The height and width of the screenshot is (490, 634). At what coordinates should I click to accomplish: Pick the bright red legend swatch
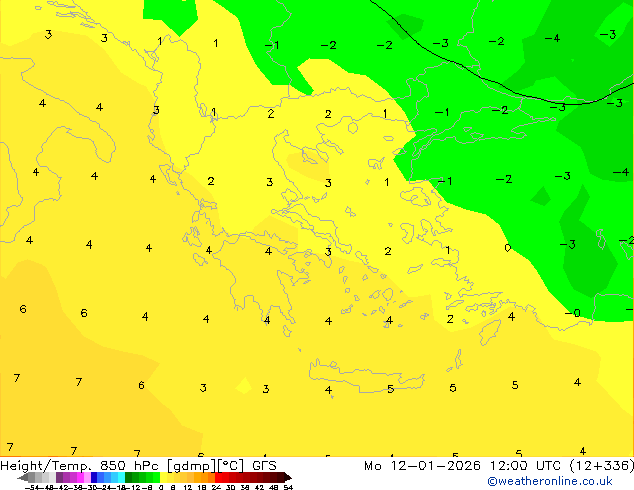point(218,477)
